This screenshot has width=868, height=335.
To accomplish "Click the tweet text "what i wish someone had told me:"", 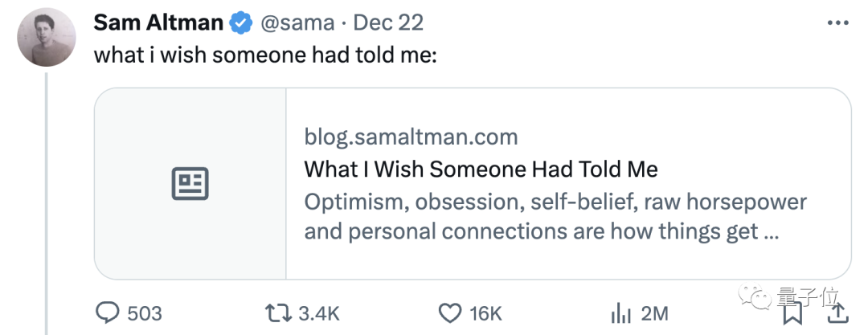I will point(264,55).
